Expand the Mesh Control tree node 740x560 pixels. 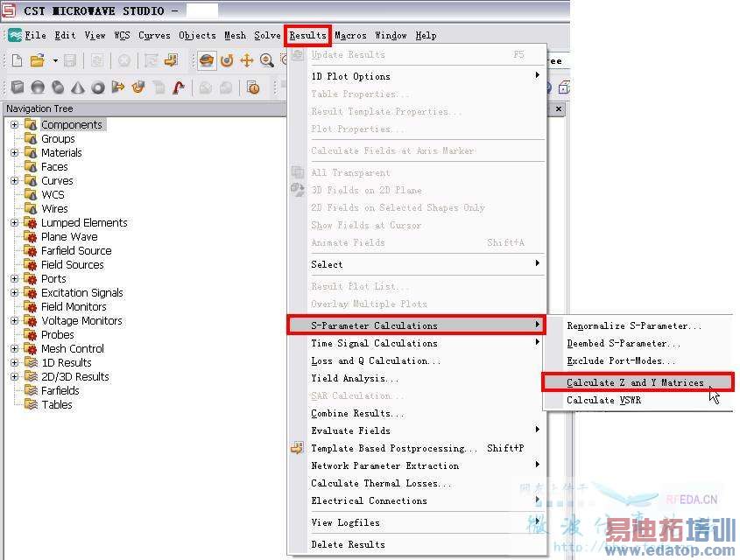(15, 349)
